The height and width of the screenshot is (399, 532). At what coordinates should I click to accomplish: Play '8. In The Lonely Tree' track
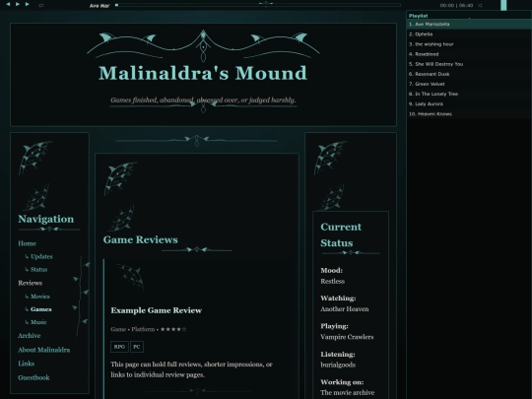(469, 94)
